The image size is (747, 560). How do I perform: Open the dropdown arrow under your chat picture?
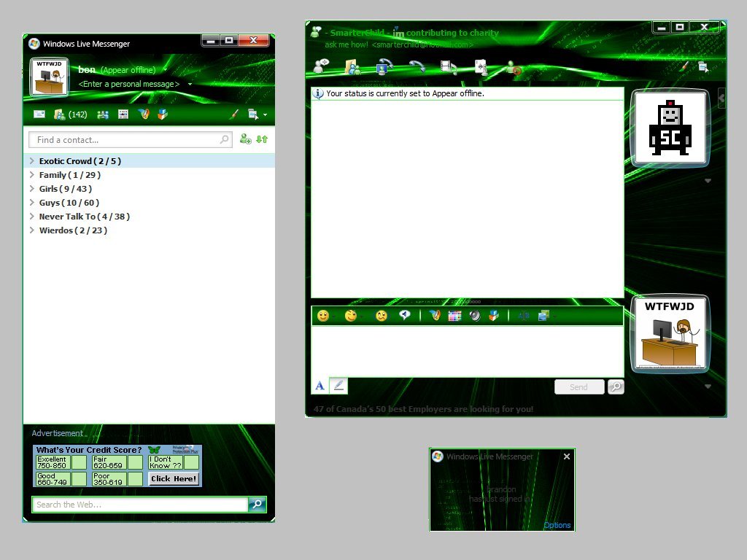(x=708, y=386)
